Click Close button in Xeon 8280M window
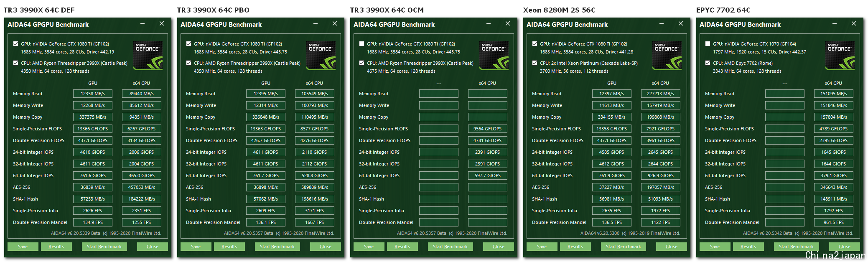The image size is (868, 262). pos(672,247)
